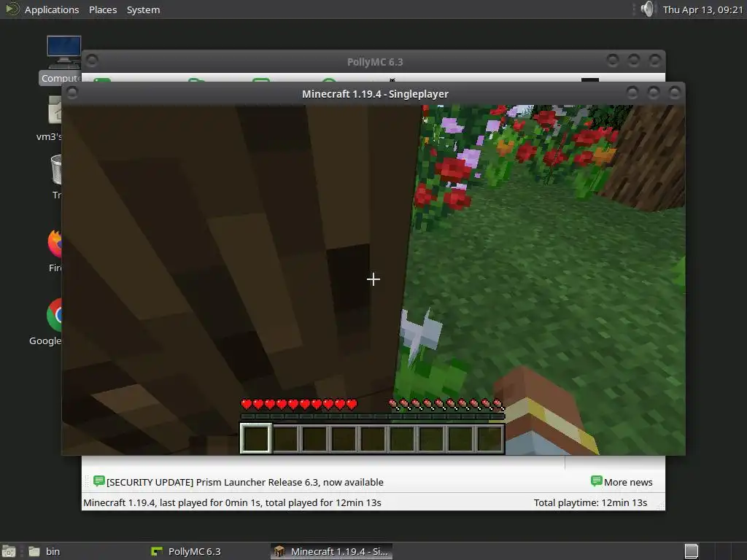Click the 'Total playtime: 12min 13s' text

point(590,503)
